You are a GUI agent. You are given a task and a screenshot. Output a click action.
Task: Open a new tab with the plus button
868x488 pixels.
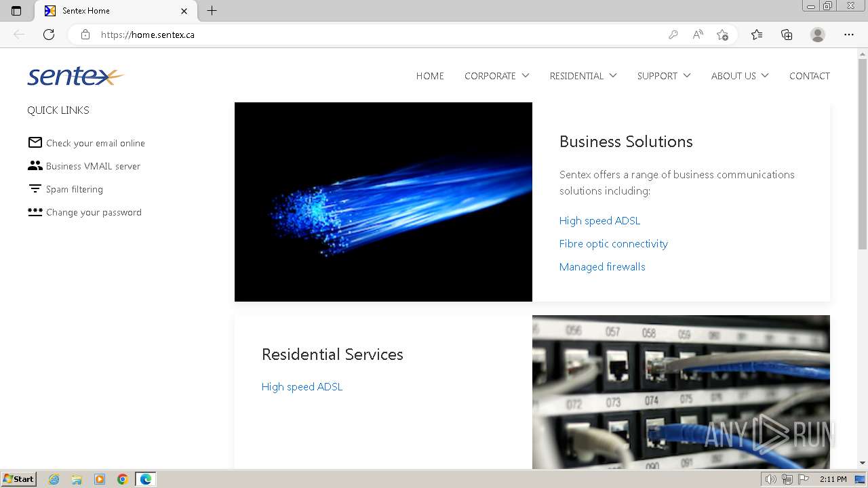point(212,11)
